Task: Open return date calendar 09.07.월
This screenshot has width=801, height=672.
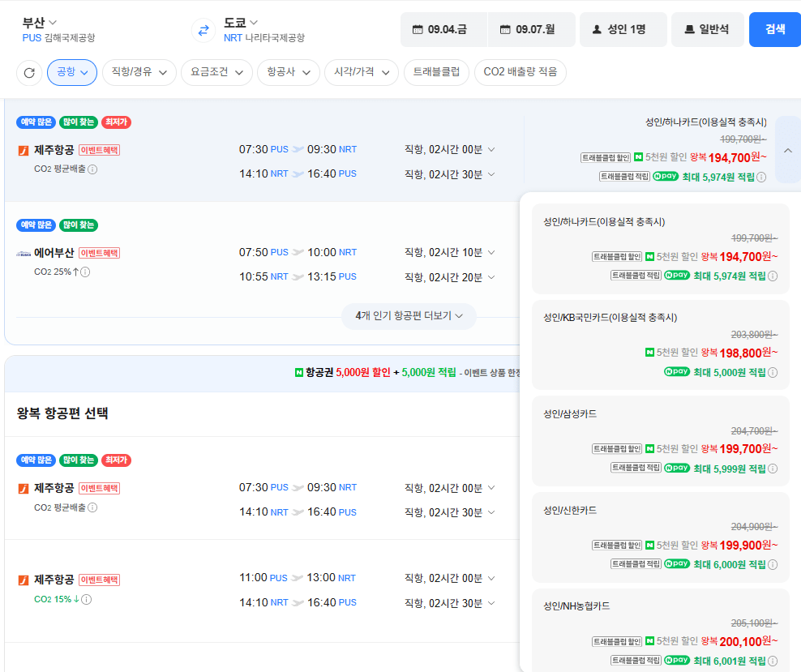Action: coord(531,30)
